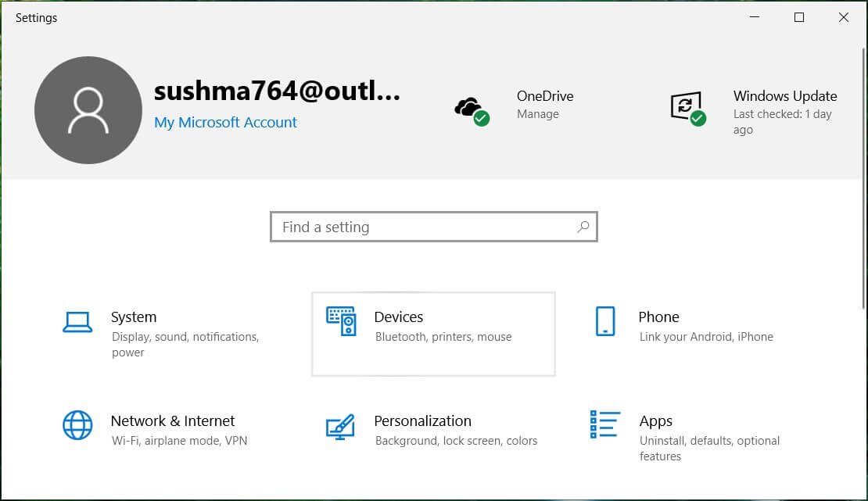Click the round profile avatar picture
The height and width of the screenshot is (501, 868).
tap(88, 110)
